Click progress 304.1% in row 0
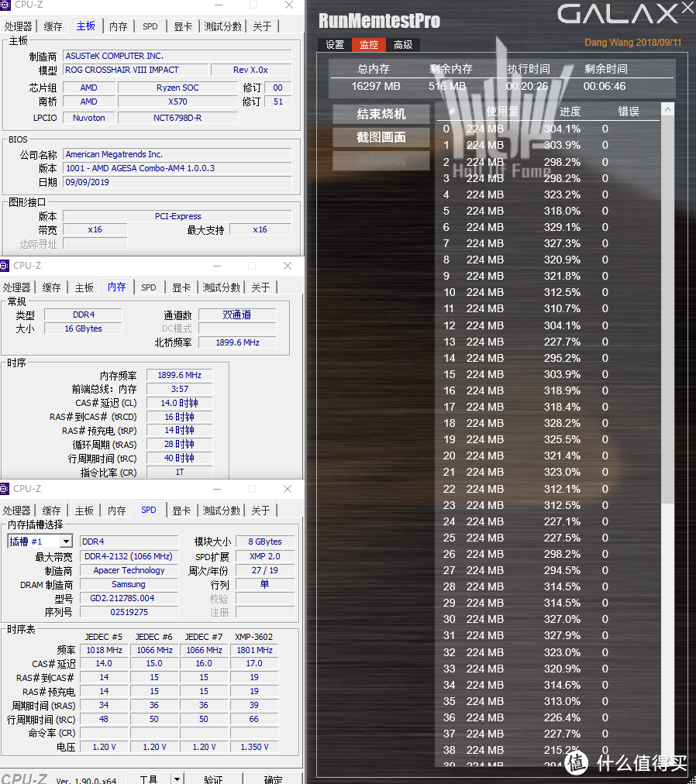696x784 pixels. point(562,129)
